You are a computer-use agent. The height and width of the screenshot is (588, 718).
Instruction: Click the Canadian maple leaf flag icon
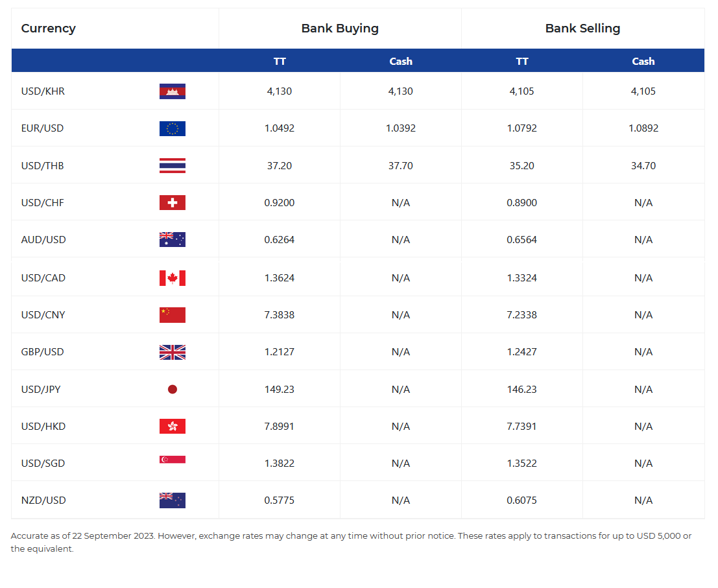point(173,277)
